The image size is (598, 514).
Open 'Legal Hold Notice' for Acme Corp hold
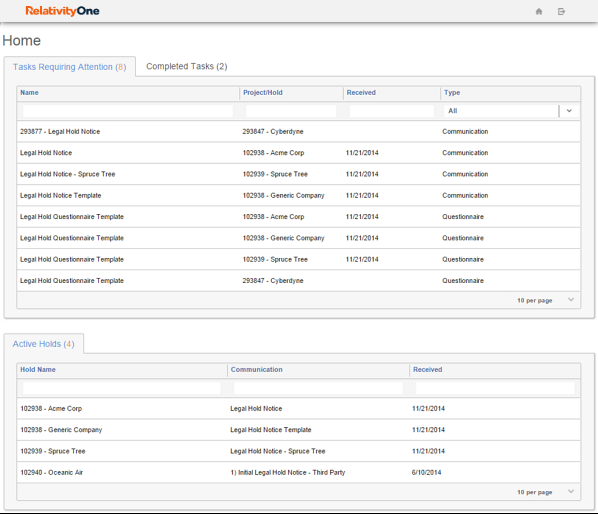[256, 409]
